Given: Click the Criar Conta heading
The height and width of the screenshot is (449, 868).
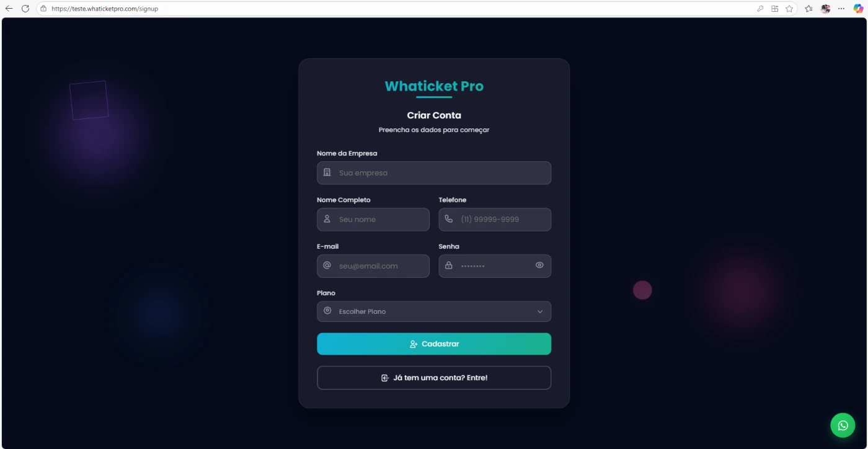Looking at the screenshot, I should point(434,115).
